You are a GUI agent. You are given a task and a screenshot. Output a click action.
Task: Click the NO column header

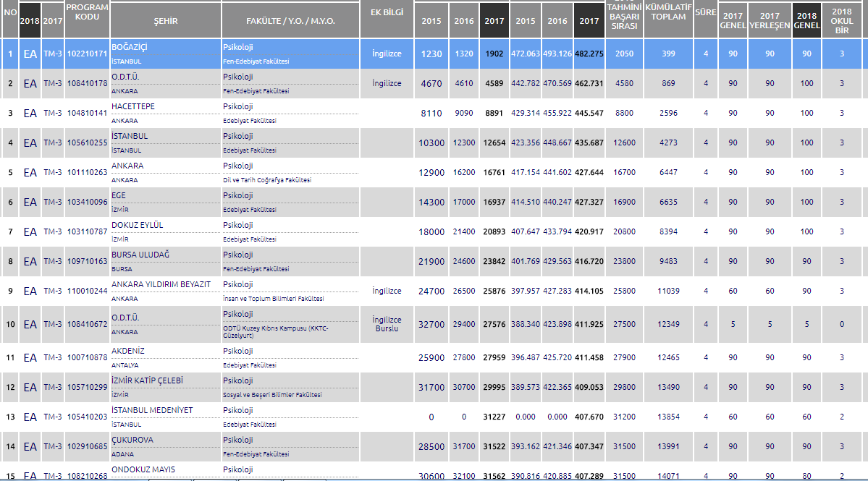click(x=9, y=12)
